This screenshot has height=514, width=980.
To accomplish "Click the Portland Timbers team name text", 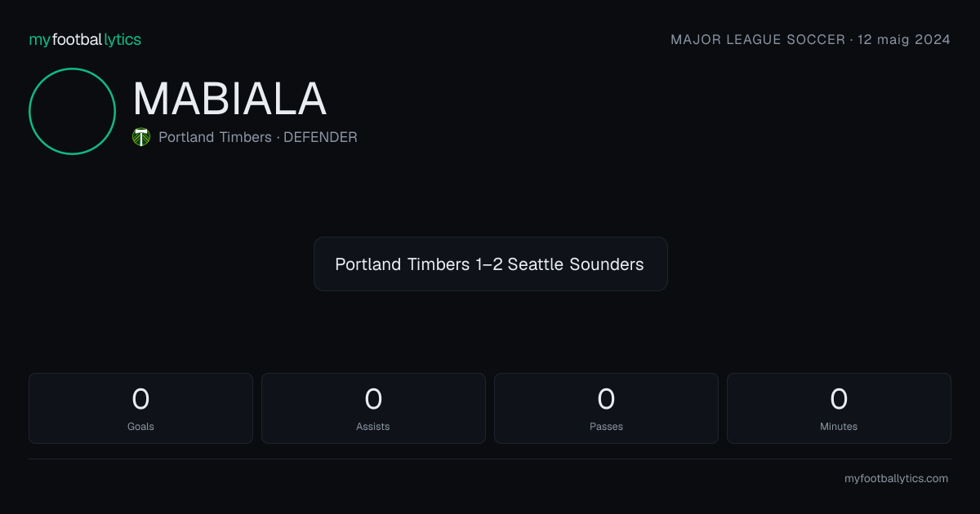I will point(215,137).
